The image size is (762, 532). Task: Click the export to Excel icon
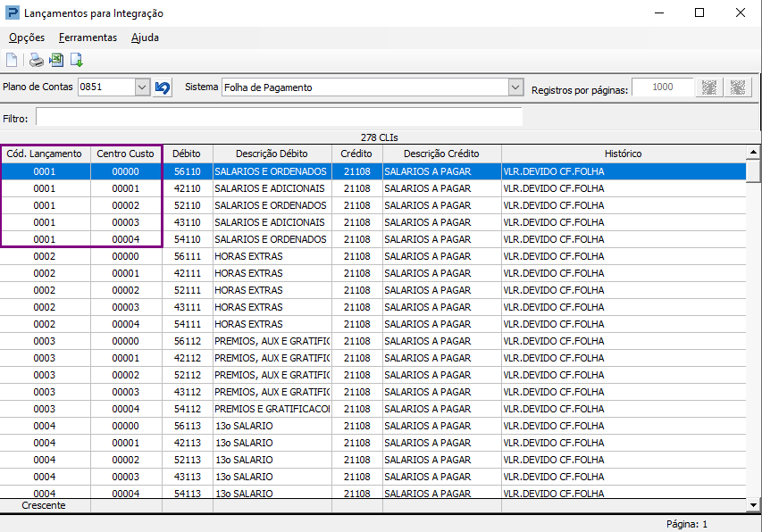[x=56, y=60]
